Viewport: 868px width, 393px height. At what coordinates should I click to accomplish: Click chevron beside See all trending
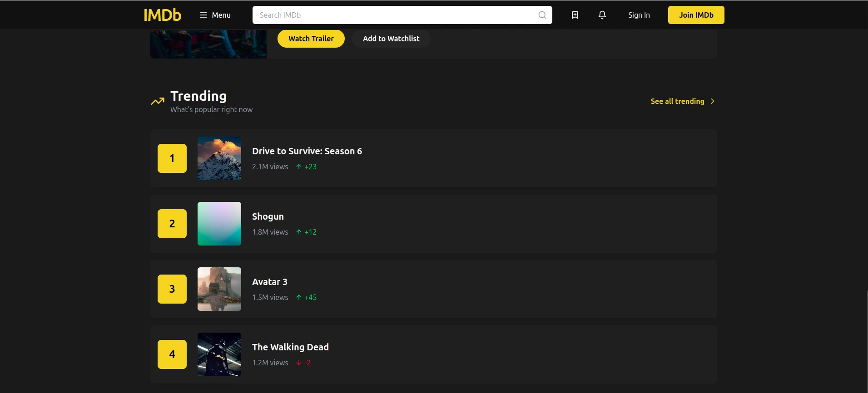click(713, 101)
